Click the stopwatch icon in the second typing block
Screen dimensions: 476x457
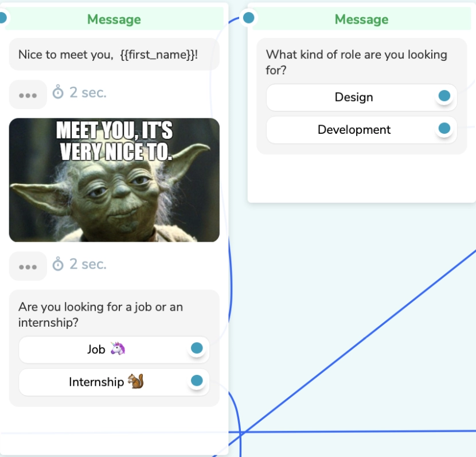pos(60,264)
